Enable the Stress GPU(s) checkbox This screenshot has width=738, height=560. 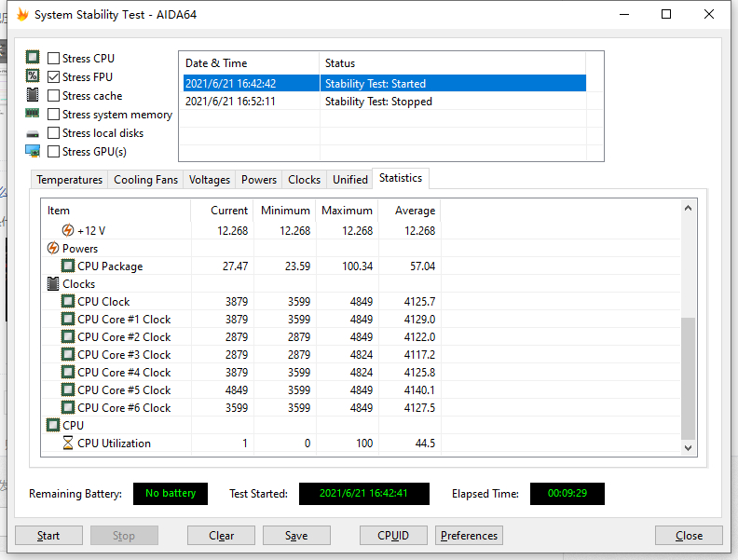[x=54, y=152]
